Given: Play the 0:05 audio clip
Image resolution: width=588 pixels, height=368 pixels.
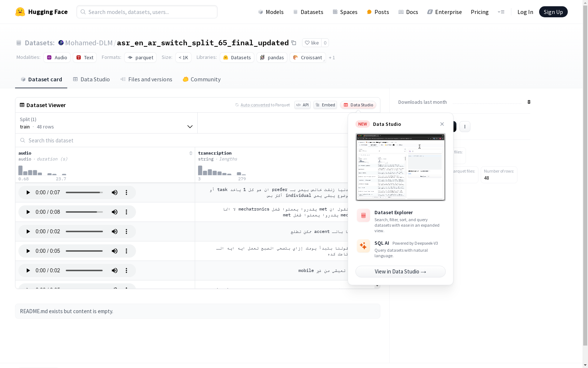Looking at the screenshot, I should 28,251.
